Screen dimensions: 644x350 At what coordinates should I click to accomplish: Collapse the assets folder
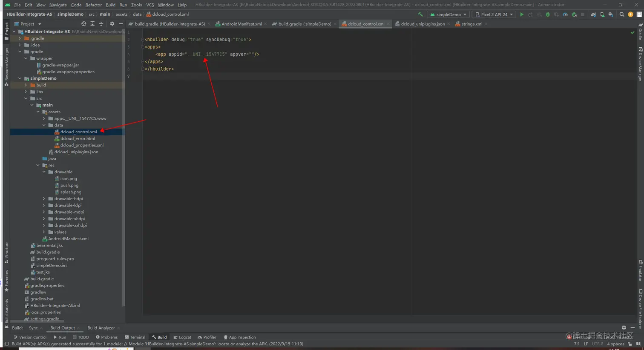pos(38,112)
